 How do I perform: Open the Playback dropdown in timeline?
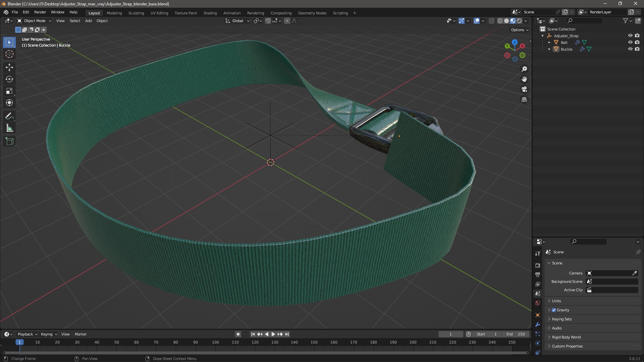click(x=27, y=334)
